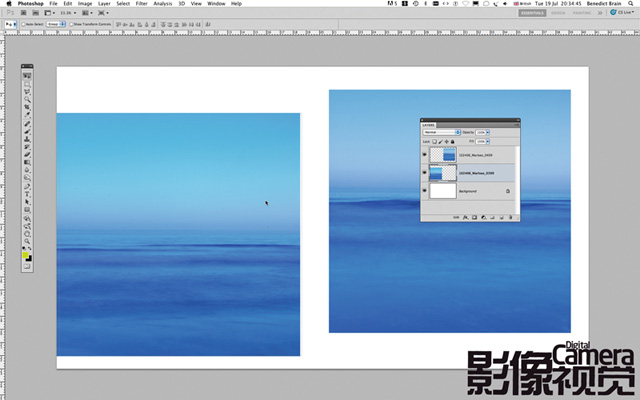Image resolution: width=640 pixels, height=400 pixels.
Task: Delete layer using the trash icon
Action: click(x=511, y=218)
